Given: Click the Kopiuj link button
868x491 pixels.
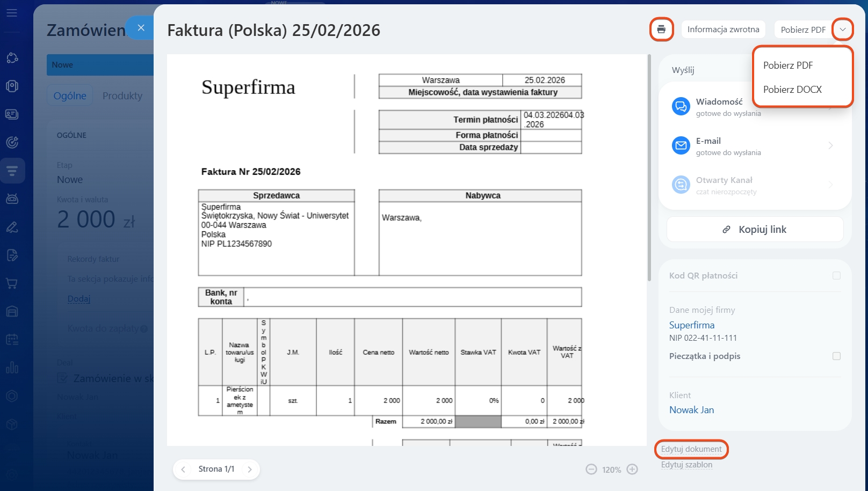Looking at the screenshot, I should click(x=755, y=230).
